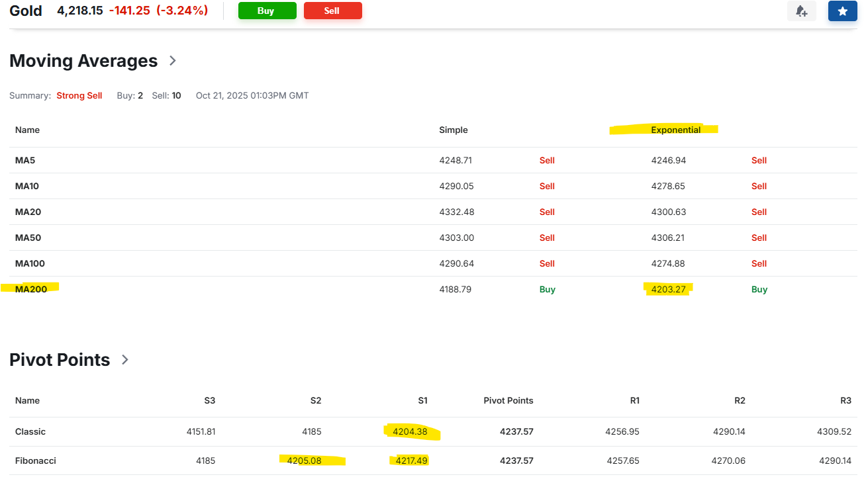The height and width of the screenshot is (479, 868).
Task: Click the Gold instrument title
Action: tap(26, 11)
